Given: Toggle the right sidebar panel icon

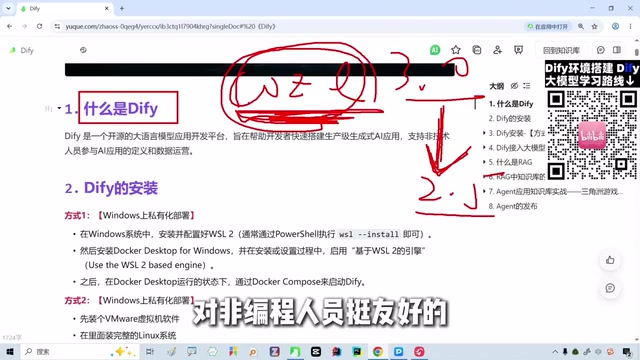Looking at the screenshot, I should 617,50.
